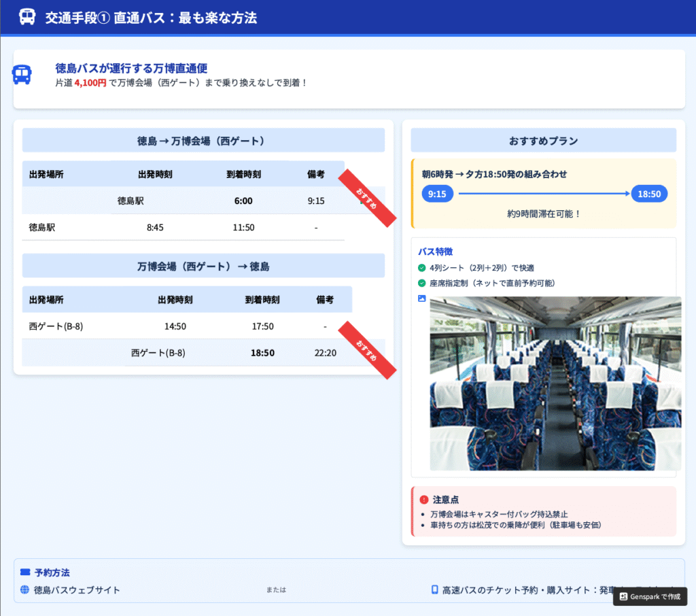Click the blue bus icon beside 徳島バスが運行する万博直通便
The height and width of the screenshot is (616, 696).
(22, 75)
